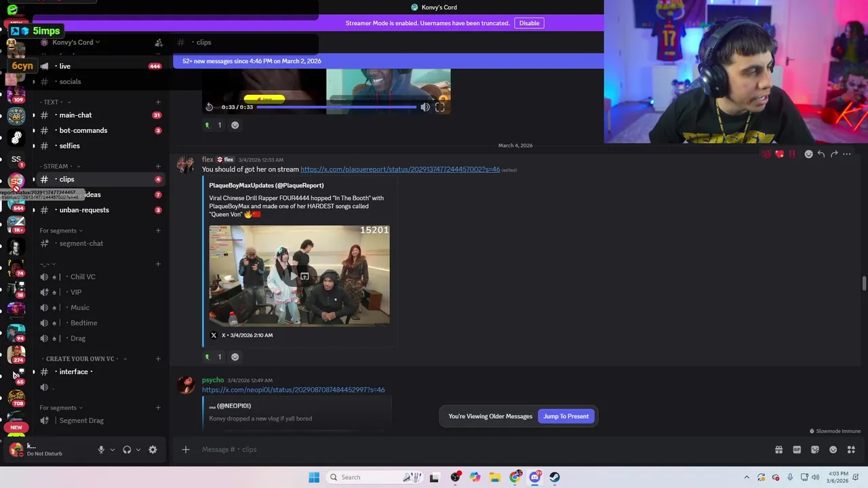Open the neopi0l x.com link
The image size is (868, 488).
[x=293, y=390]
